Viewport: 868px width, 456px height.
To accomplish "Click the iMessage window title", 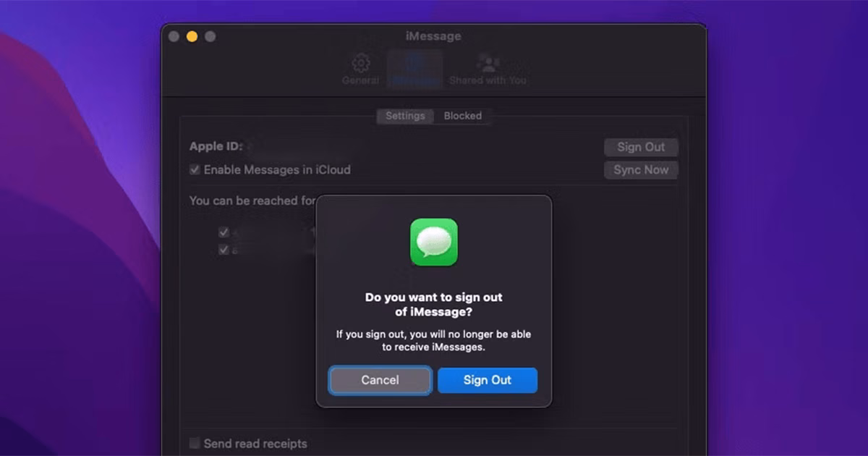I will pyautogui.click(x=434, y=36).
